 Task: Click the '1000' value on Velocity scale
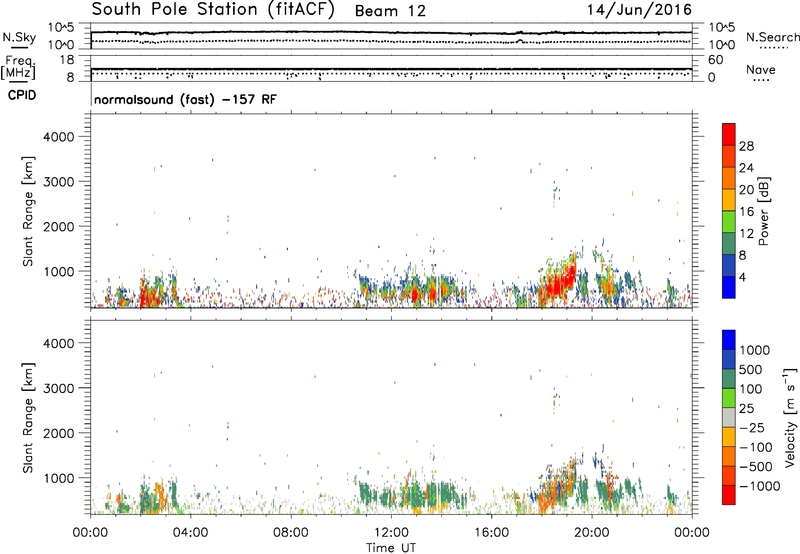755,350
